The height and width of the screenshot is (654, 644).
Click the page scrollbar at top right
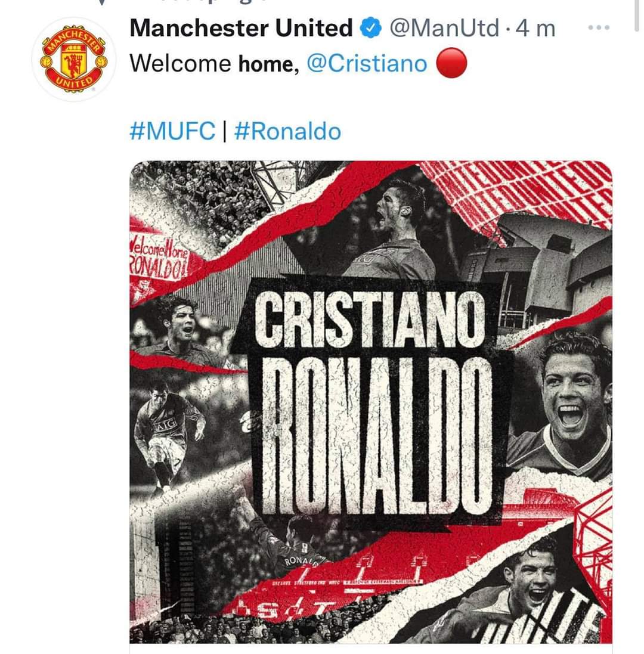636,16
